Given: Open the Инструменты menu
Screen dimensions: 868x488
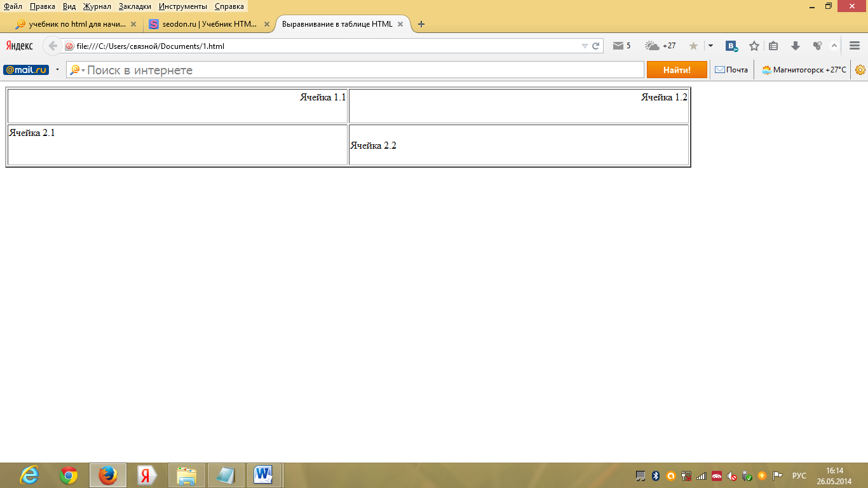Looking at the screenshot, I should pyautogui.click(x=183, y=6).
